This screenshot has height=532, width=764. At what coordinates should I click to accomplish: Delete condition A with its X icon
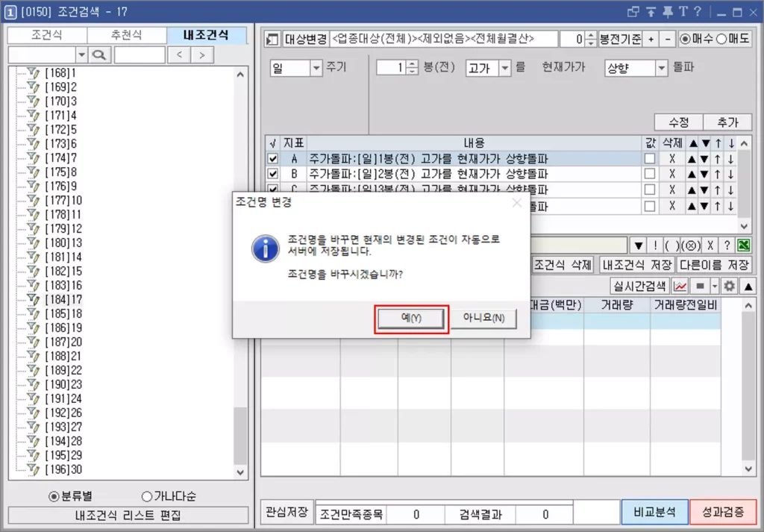tap(672, 159)
